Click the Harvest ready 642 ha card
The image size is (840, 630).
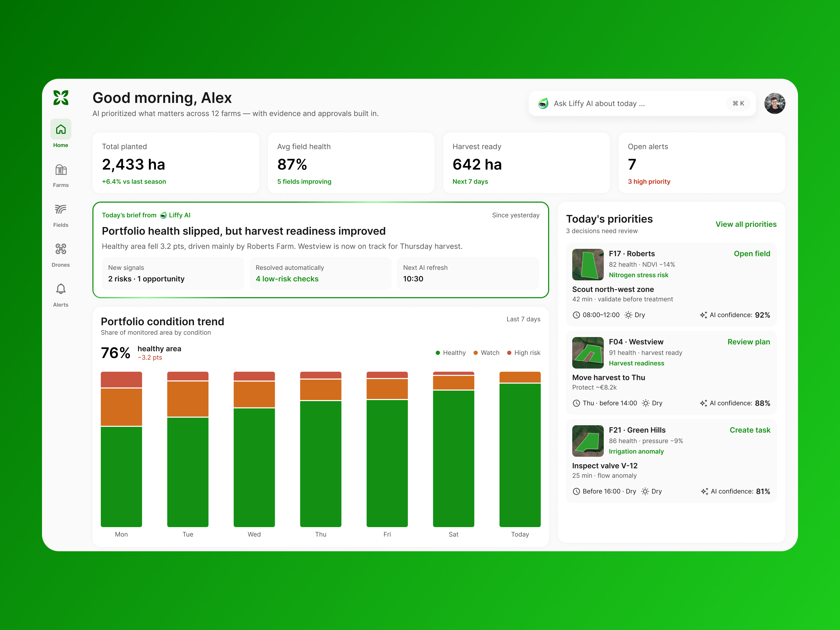(526, 163)
